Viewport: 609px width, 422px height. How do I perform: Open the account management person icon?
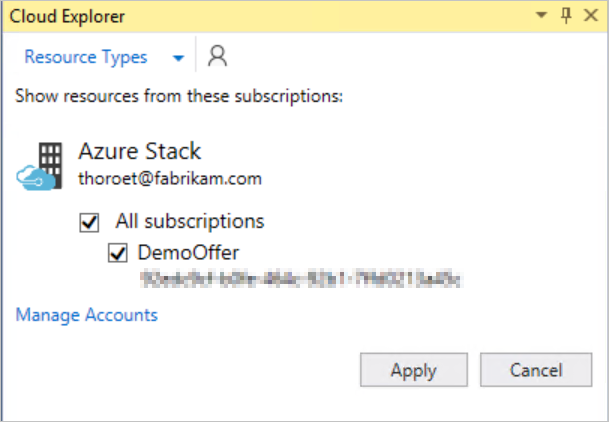pyautogui.click(x=217, y=57)
